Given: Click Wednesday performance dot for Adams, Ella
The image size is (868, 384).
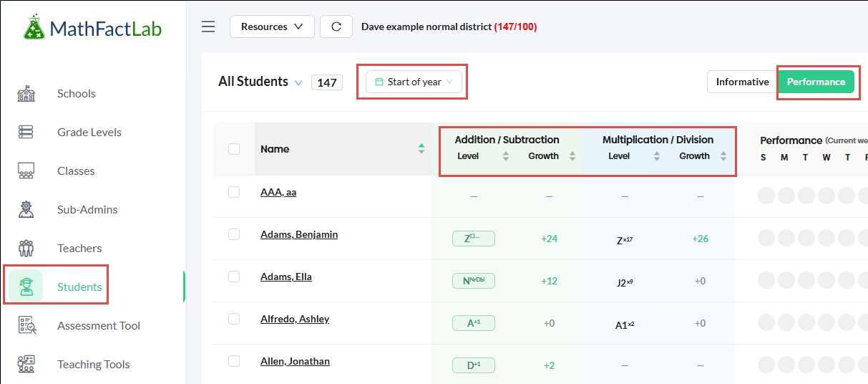Looking at the screenshot, I should pos(826,280).
